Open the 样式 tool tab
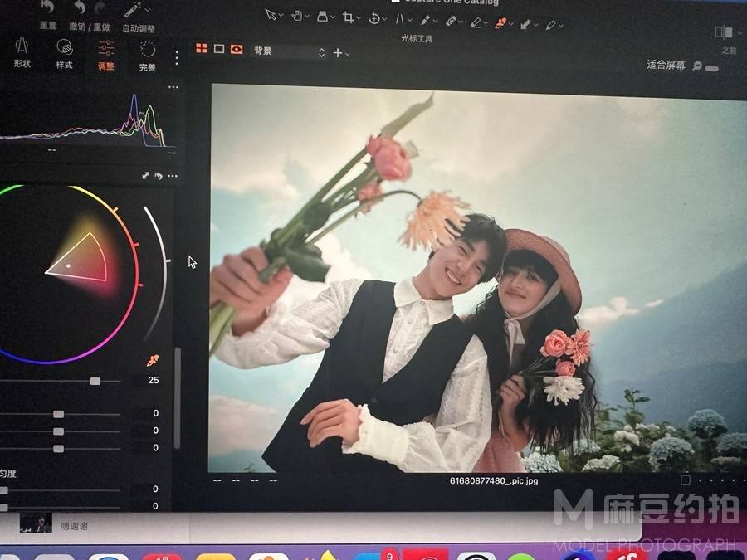This screenshot has width=747, height=560. coord(64,53)
